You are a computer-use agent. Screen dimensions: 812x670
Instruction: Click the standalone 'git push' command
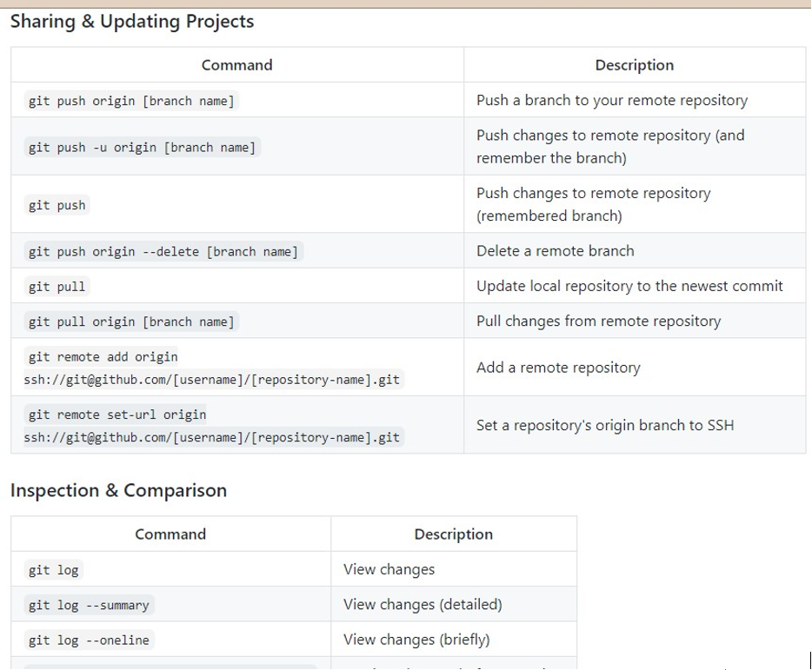[57, 205]
